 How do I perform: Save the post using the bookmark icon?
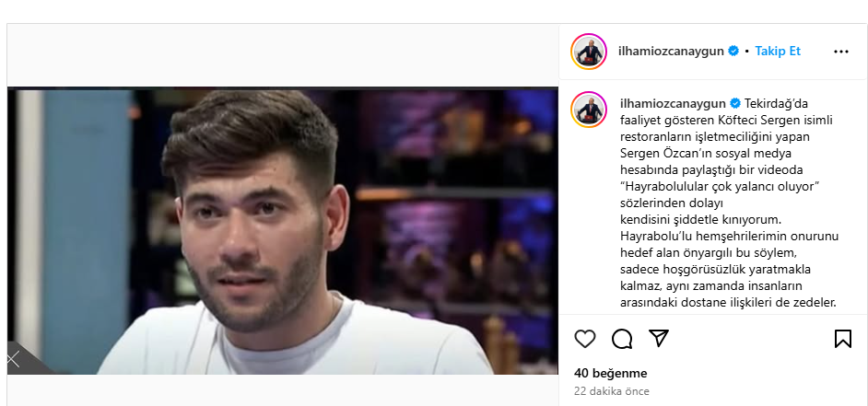(x=842, y=339)
